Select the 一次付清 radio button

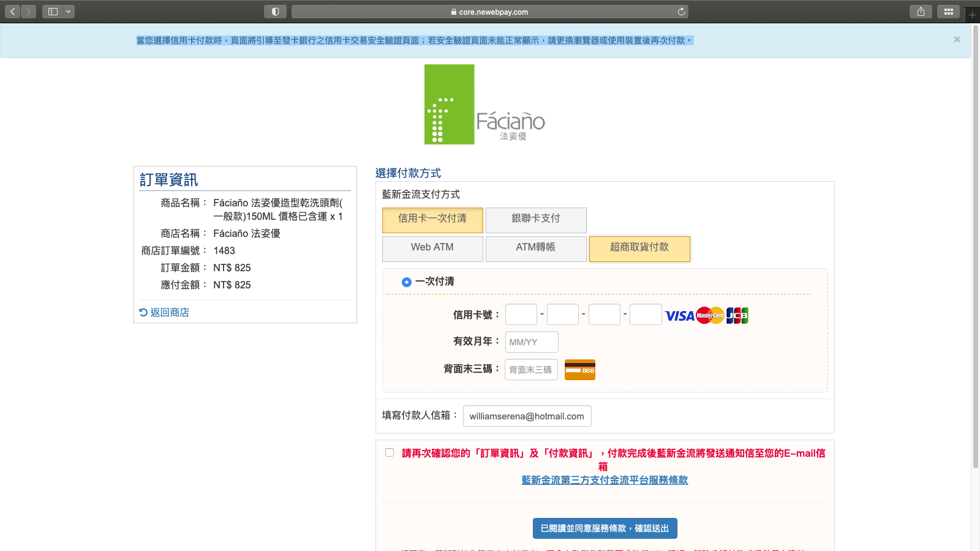406,282
